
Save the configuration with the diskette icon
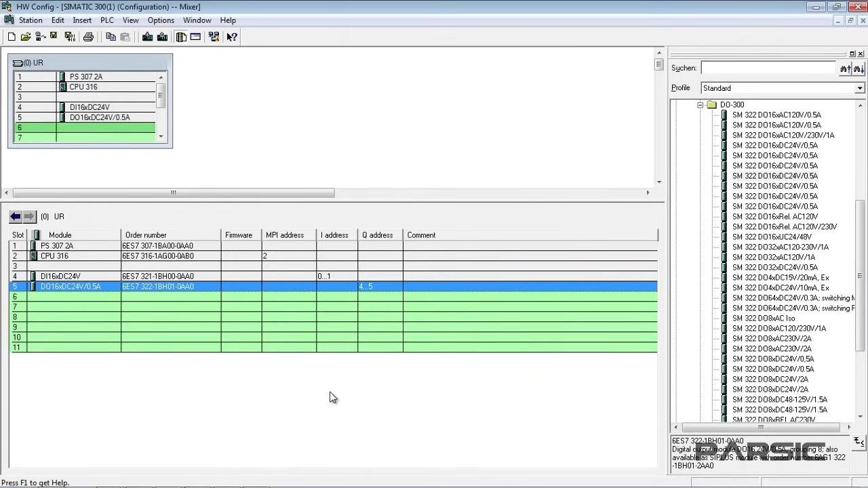pos(54,37)
